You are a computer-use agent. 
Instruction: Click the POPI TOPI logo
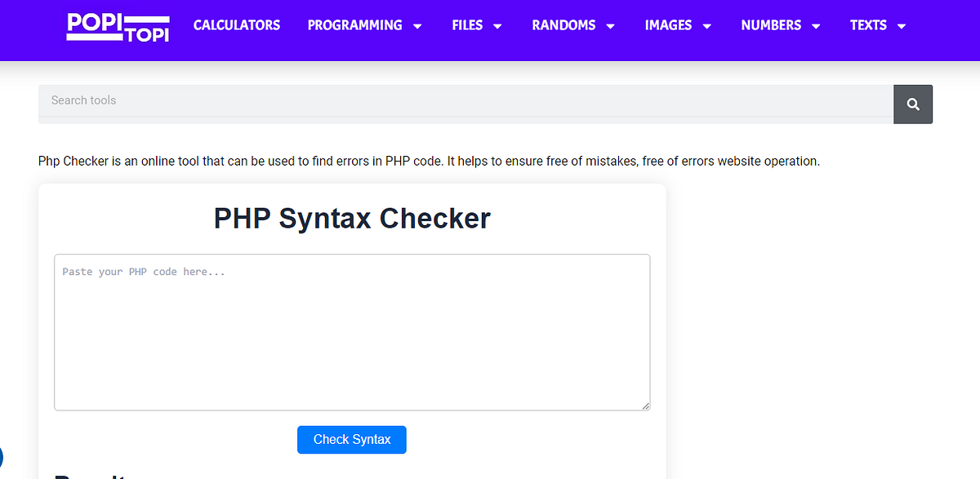click(117, 27)
